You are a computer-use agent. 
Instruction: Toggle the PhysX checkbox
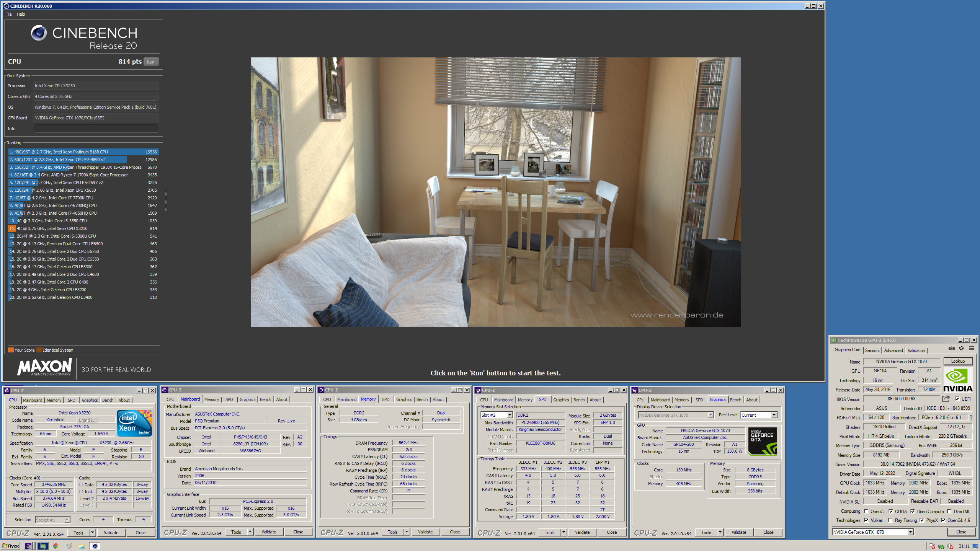click(922, 520)
